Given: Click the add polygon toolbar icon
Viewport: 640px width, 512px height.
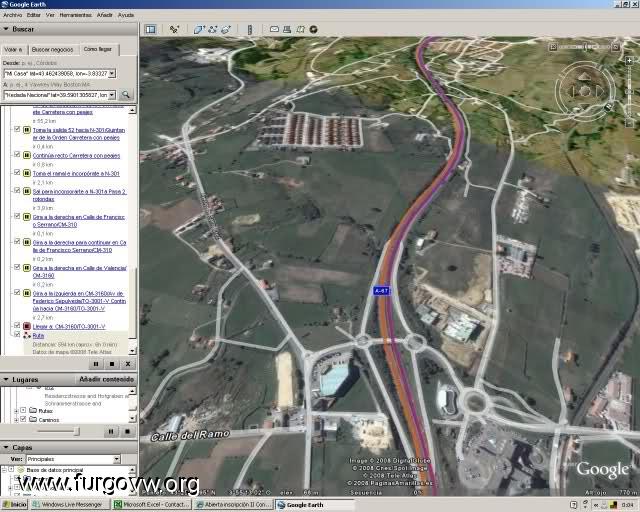Looking at the screenshot, I should click(x=199, y=29).
